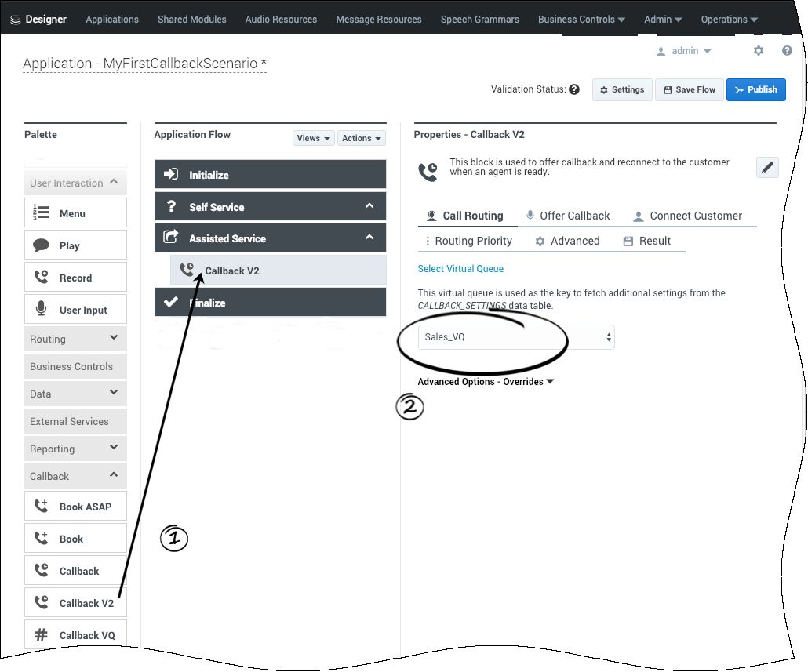
Task: Switch to the Offer Callback tab
Action: click(567, 216)
